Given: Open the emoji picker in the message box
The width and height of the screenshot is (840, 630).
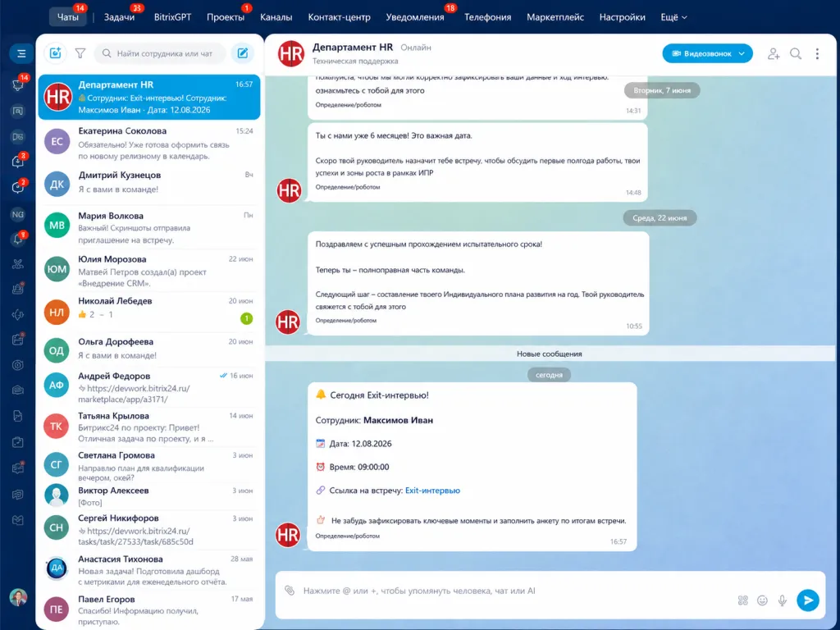Looking at the screenshot, I should [762, 600].
